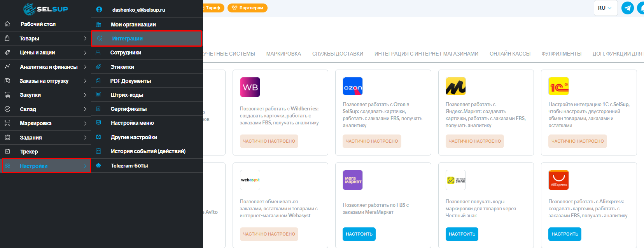
Task: Switch to the МАРКИРОВКА tab
Action: point(283,54)
